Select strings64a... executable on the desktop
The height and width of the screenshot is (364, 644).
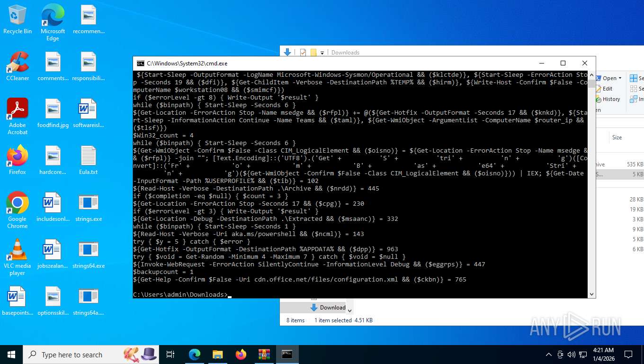[x=89, y=301]
